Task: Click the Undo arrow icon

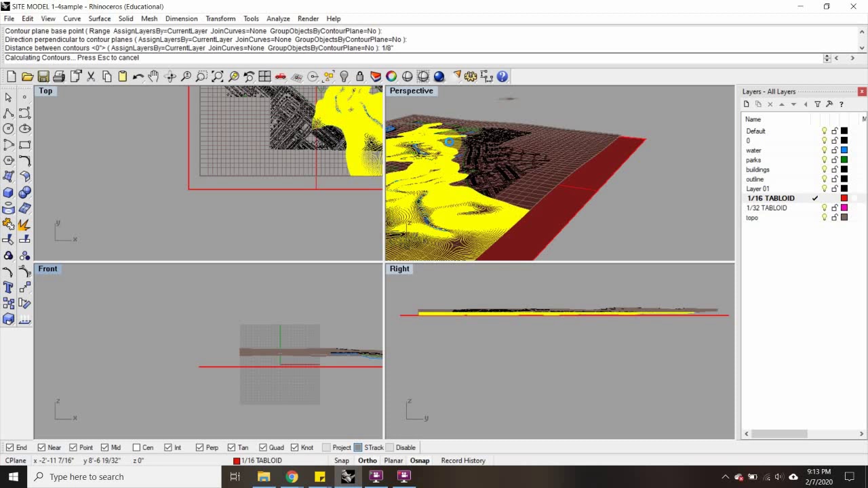Action: (x=138, y=77)
